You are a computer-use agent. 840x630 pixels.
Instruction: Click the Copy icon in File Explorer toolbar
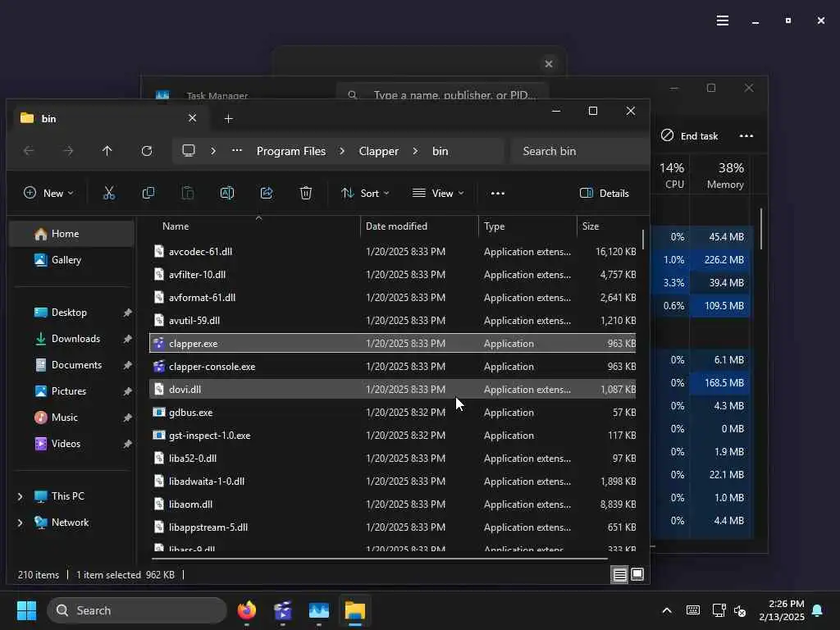[148, 193]
